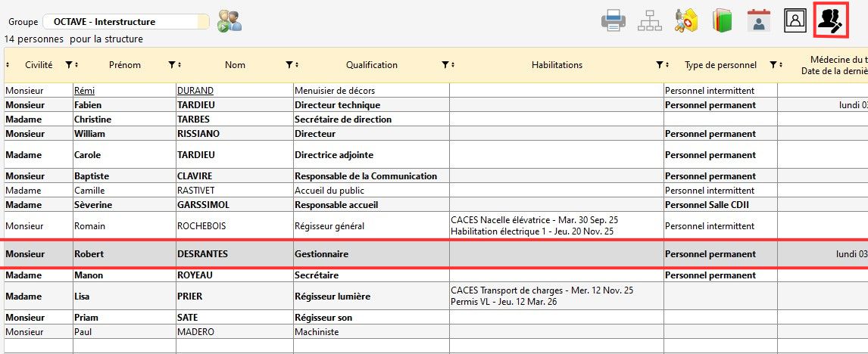Click Romain ROCHEBOIS's habilitations cell
Viewport: 868px width, 354px height.
pyautogui.click(x=556, y=226)
